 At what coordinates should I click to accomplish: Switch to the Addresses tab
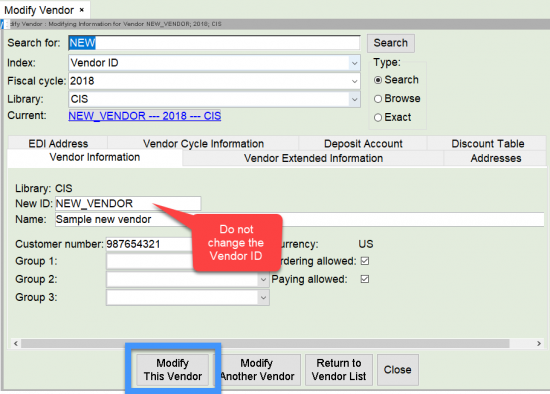coord(495,158)
